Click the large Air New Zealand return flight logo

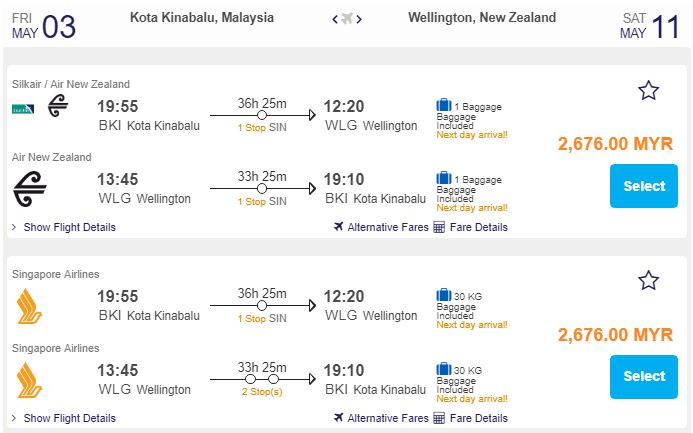pyautogui.click(x=30, y=189)
